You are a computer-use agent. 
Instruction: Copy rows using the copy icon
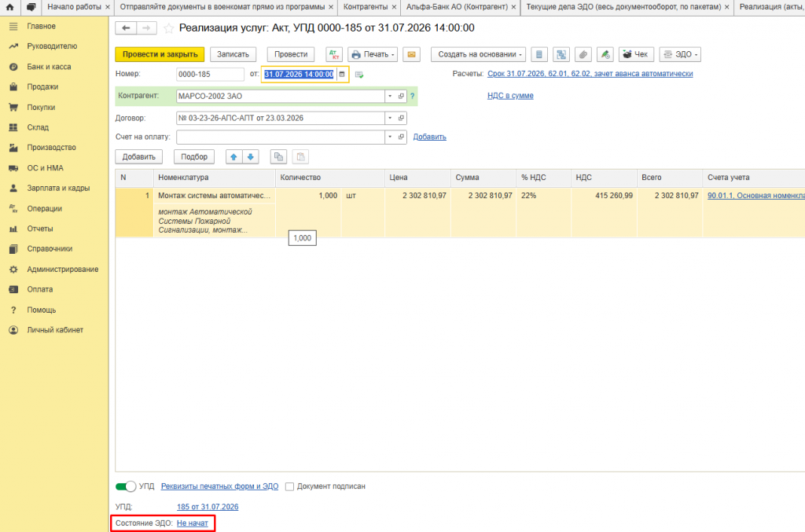tap(279, 157)
